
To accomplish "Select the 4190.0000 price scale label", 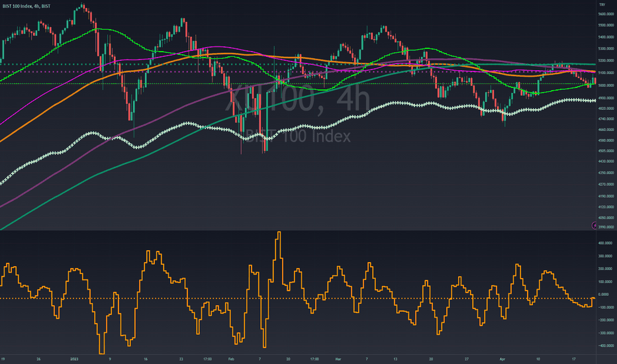I will (x=606, y=196).
